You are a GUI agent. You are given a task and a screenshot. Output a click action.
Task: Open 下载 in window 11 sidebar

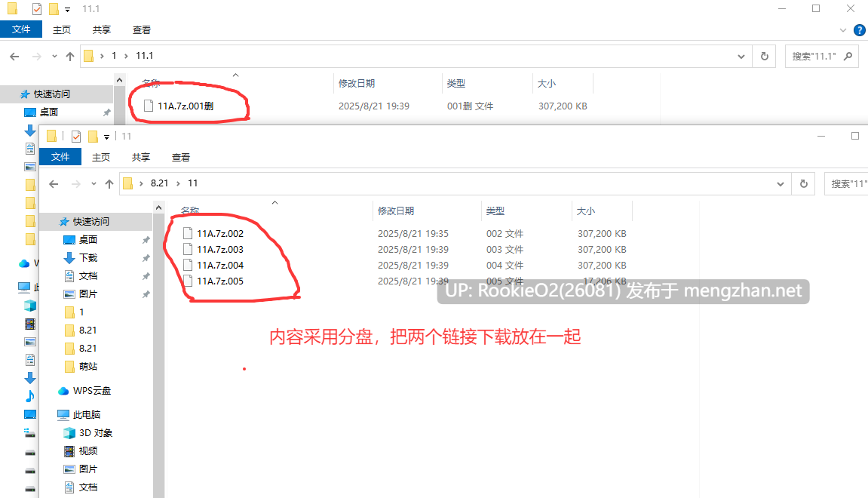click(88, 257)
